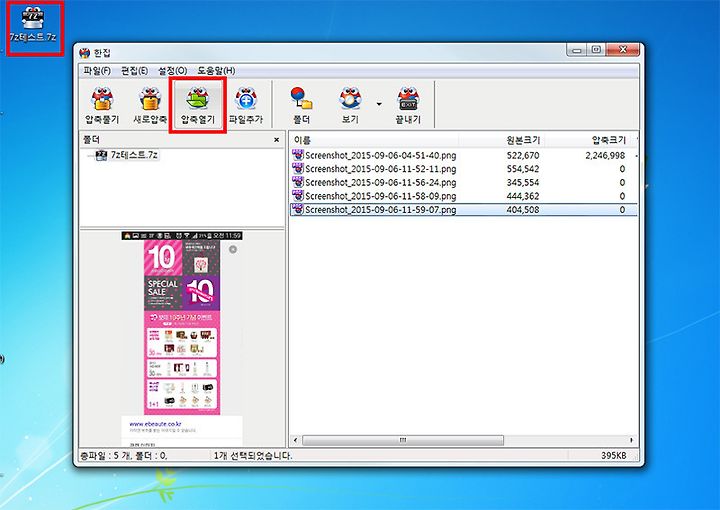720x510 pixels.
Task: Click the 345,554 size value
Action: click(523, 183)
